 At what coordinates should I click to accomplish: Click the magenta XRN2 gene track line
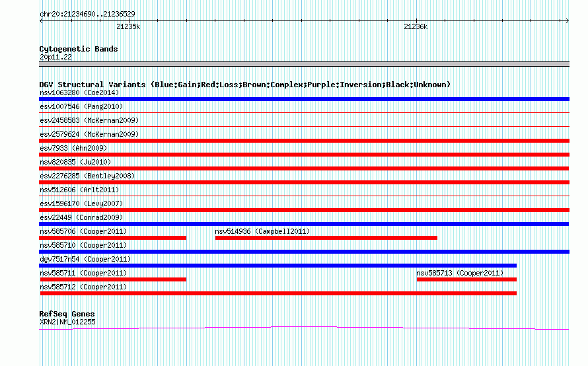(304, 328)
